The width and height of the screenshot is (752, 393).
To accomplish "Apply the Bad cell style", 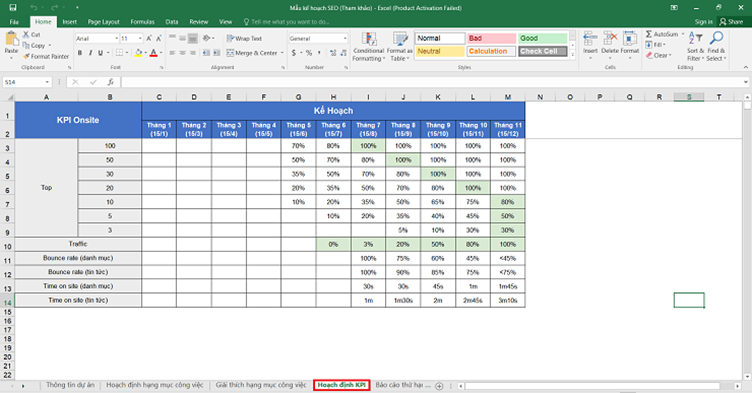I will point(491,38).
